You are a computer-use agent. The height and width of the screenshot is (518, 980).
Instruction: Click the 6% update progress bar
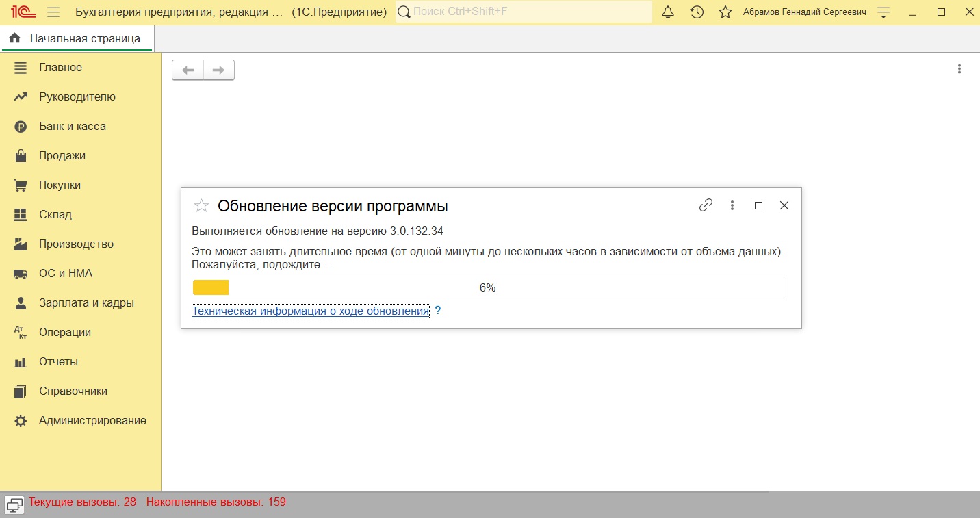pos(488,287)
